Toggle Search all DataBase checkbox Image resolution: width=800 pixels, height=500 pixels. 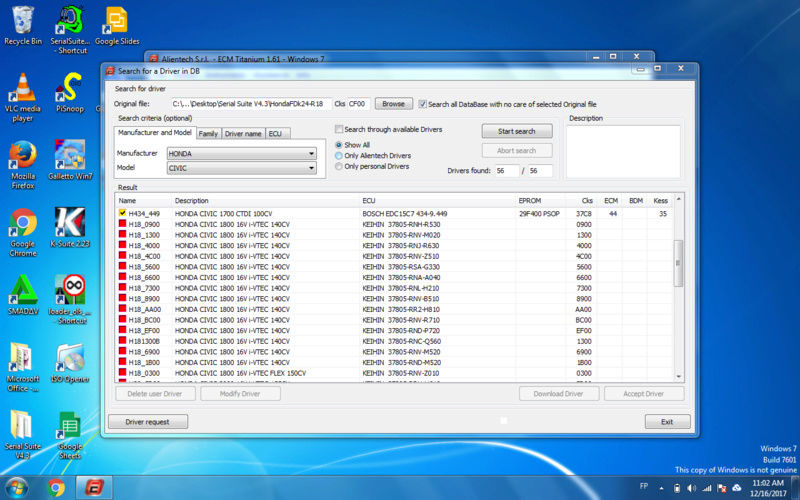pos(422,104)
